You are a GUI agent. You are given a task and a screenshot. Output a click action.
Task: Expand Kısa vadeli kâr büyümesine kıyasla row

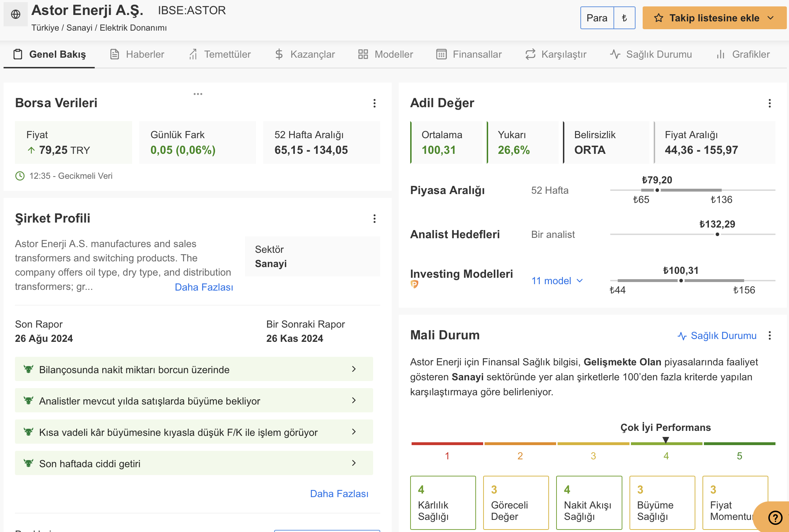[x=194, y=432]
